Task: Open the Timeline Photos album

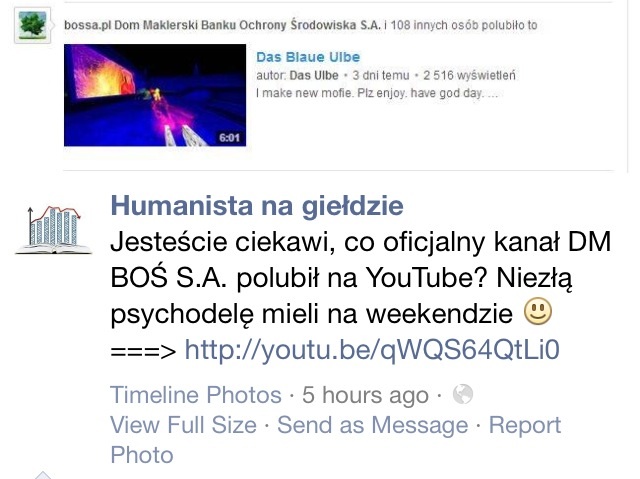Action: (x=196, y=395)
